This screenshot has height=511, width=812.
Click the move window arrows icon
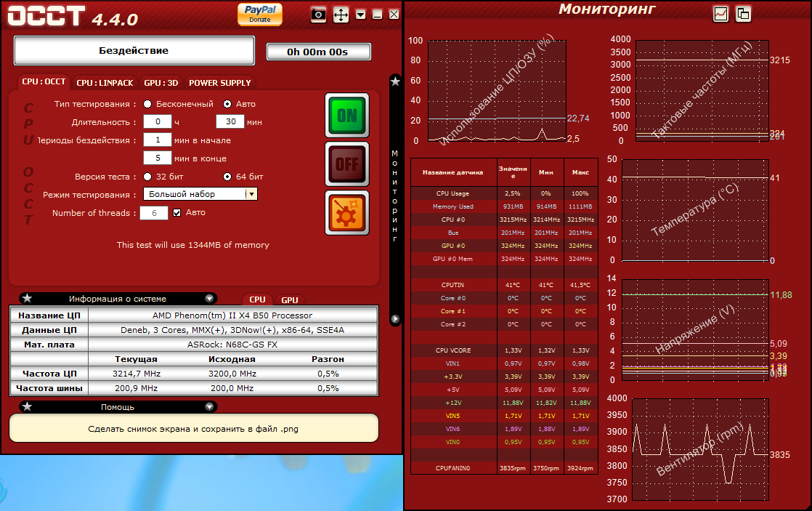click(x=341, y=15)
